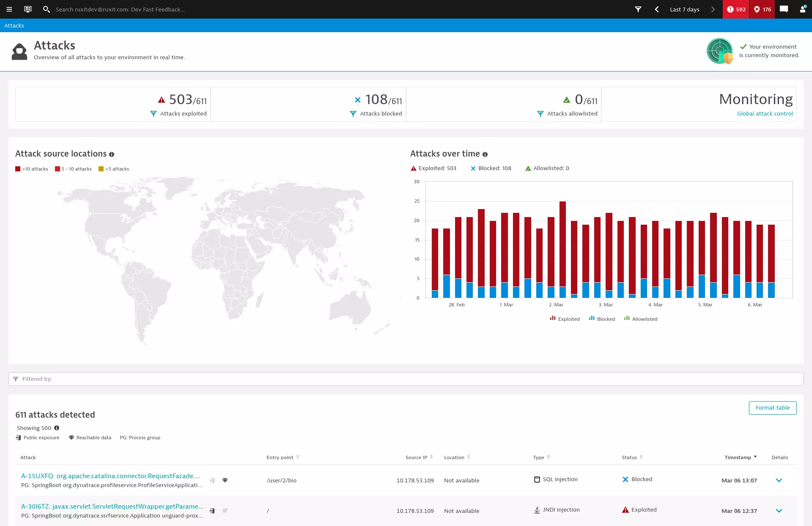The image size is (812, 526).
Task: Click the dashboards icon in top bar
Action: [28, 9]
